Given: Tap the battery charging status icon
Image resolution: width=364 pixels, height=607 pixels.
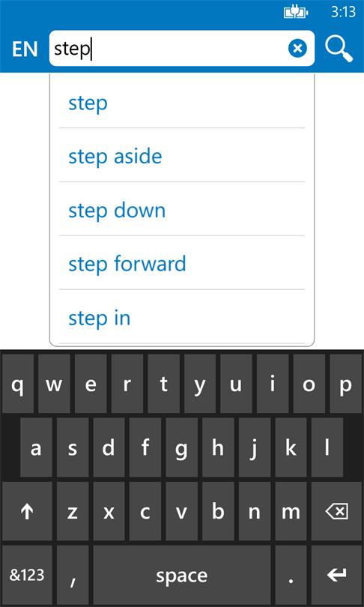Looking at the screenshot, I should point(296,13).
